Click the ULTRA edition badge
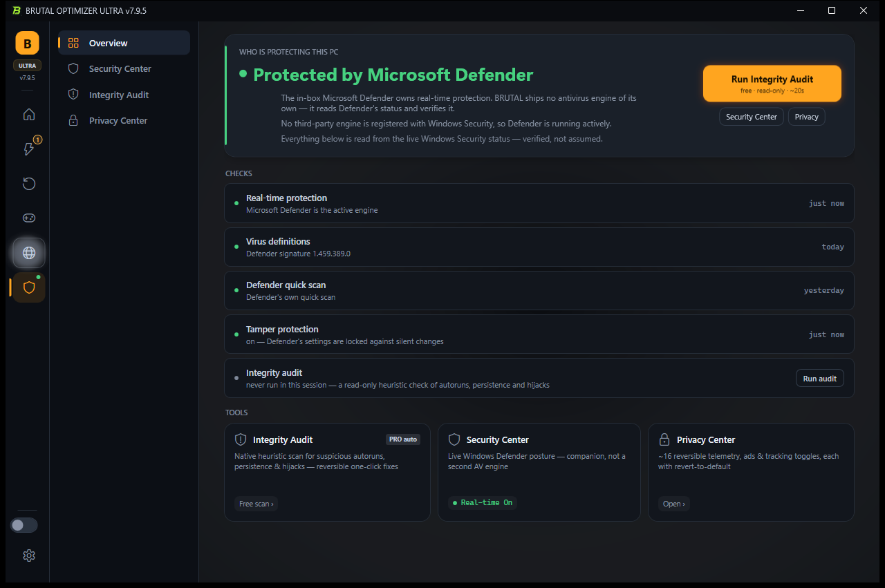The height and width of the screenshot is (588, 885). point(28,66)
